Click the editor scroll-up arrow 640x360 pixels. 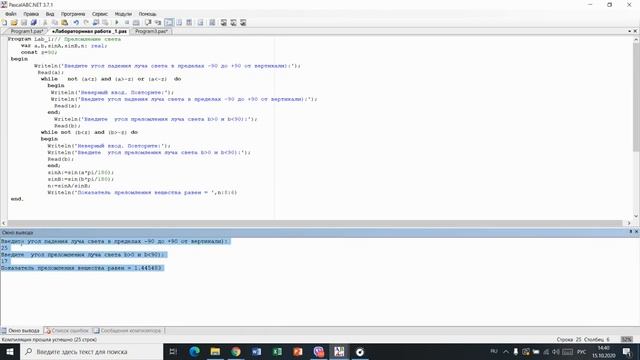tap(636, 40)
